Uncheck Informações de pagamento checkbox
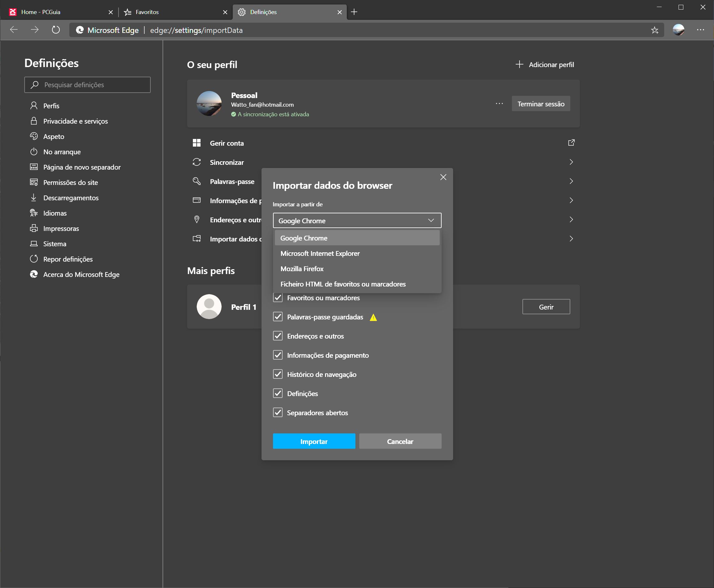The image size is (714, 588). (x=277, y=355)
